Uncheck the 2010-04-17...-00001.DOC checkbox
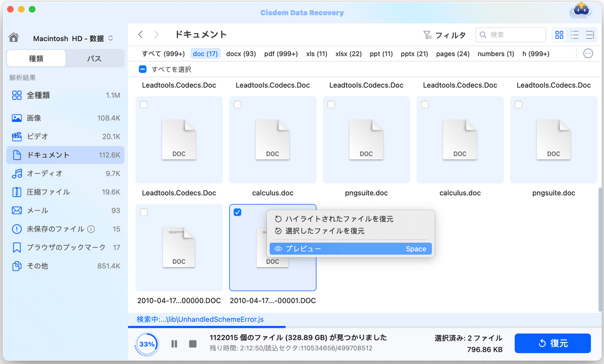604x364 pixels. click(238, 212)
